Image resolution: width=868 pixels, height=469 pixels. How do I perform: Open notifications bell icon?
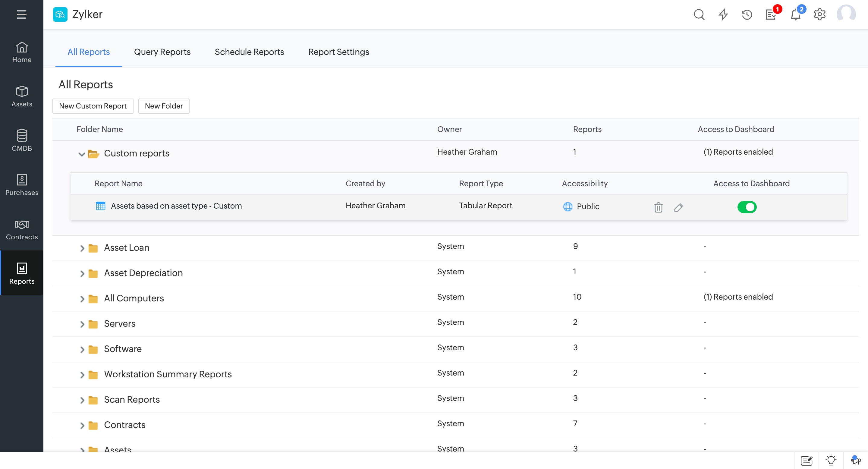pos(795,14)
